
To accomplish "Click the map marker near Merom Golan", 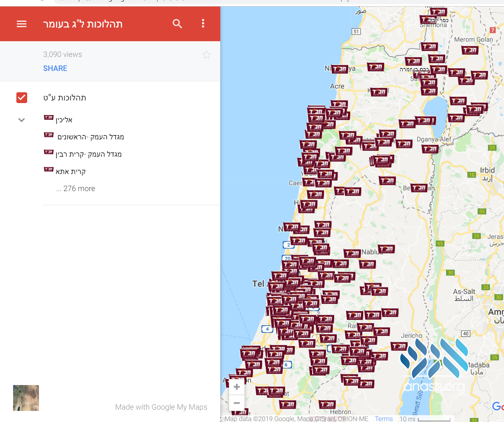I will click(x=470, y=50).
